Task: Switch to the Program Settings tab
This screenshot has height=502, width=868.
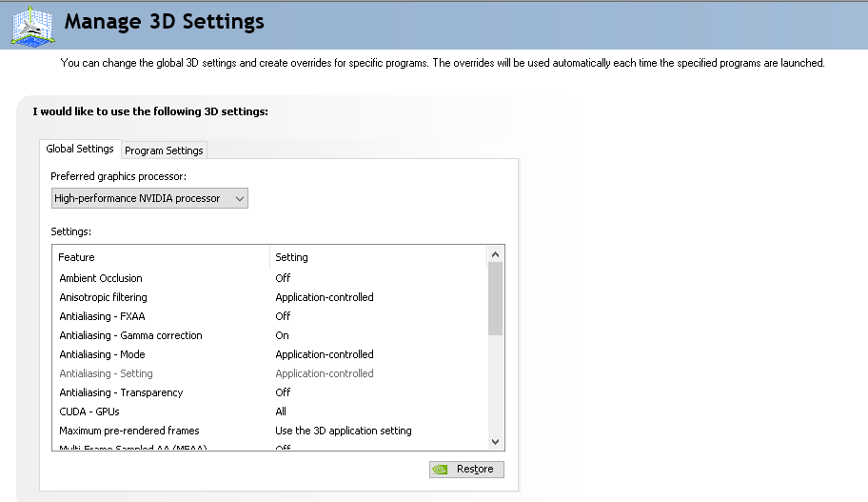Action: click(164, 151)
